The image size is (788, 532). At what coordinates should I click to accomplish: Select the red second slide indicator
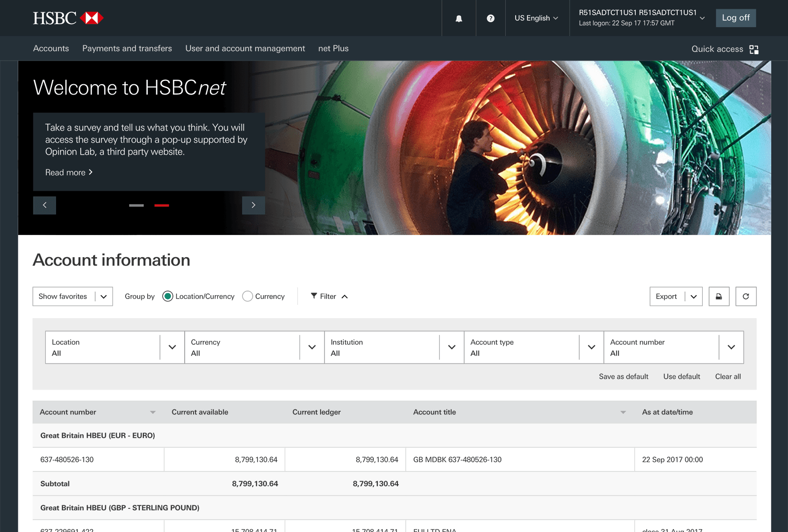point(162,205)
